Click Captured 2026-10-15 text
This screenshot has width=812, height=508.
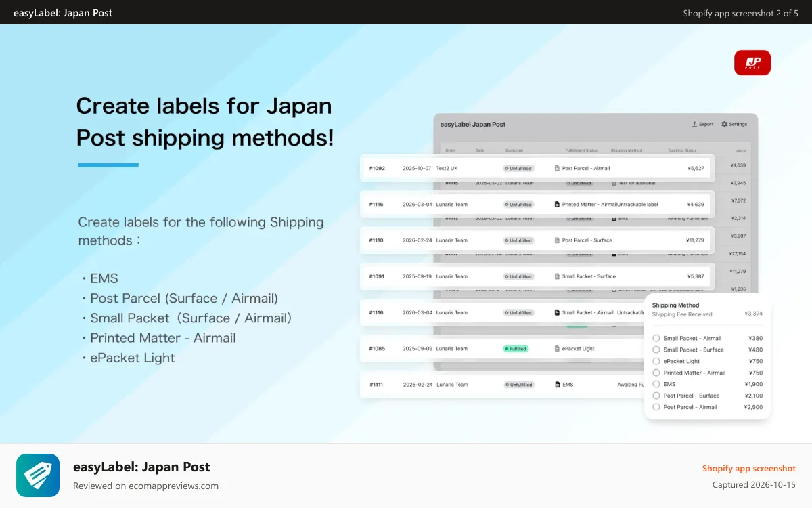click(754, 485)
